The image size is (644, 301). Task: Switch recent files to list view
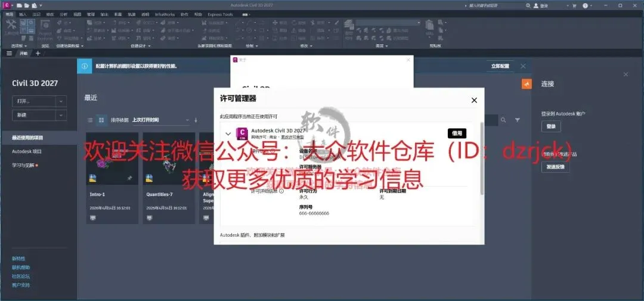(x=91, y=120)
